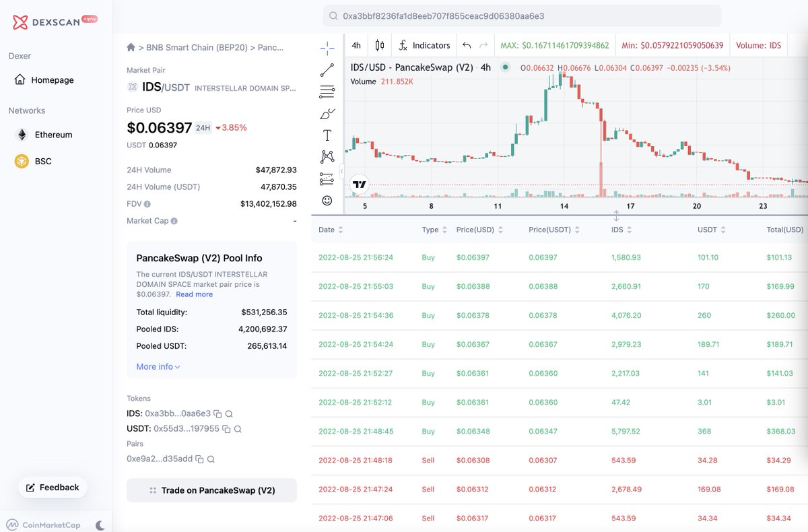
Task: Collapse the drawing toolbar handle
Action: coord(341,170)
